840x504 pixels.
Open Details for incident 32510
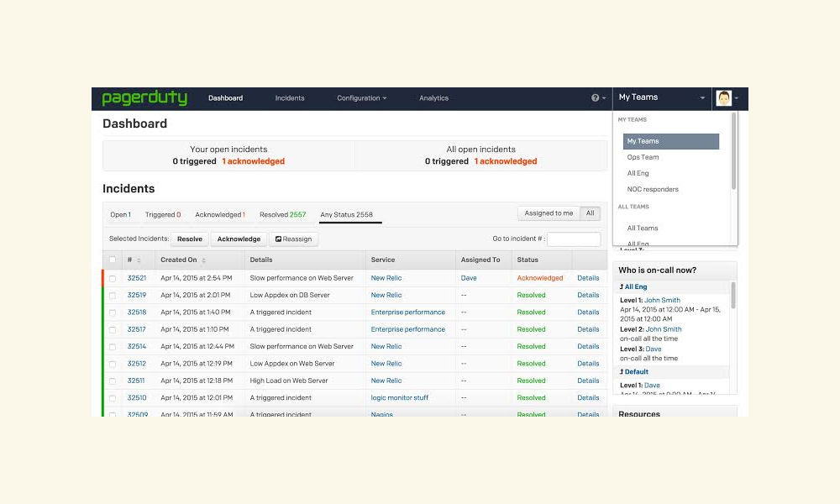pyautogui.click(x=588, y=398)
